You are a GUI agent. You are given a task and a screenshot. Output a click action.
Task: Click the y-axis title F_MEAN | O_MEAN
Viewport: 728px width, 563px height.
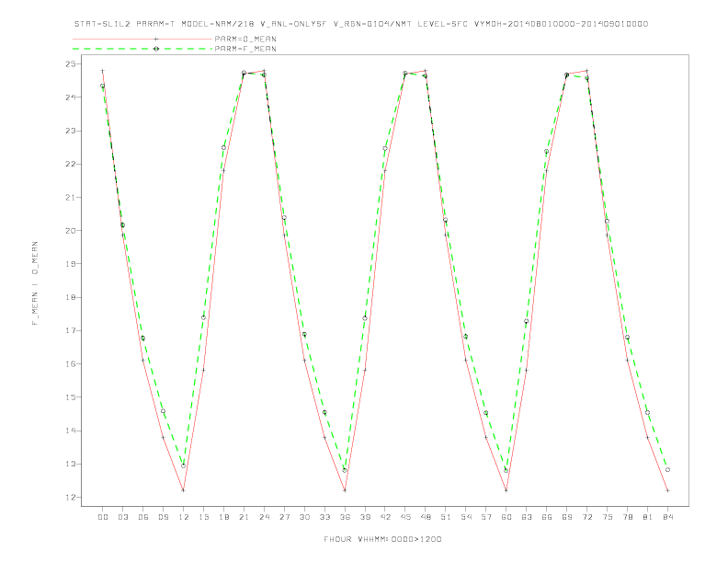click(x=35, y=283)
